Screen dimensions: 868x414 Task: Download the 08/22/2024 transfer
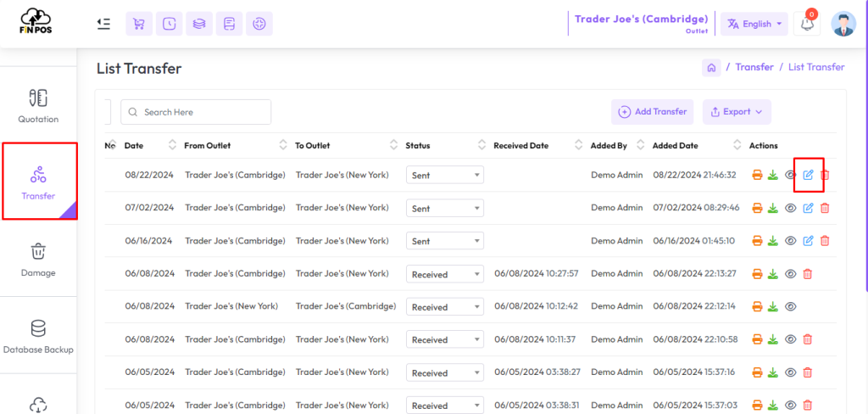point(773,175)
